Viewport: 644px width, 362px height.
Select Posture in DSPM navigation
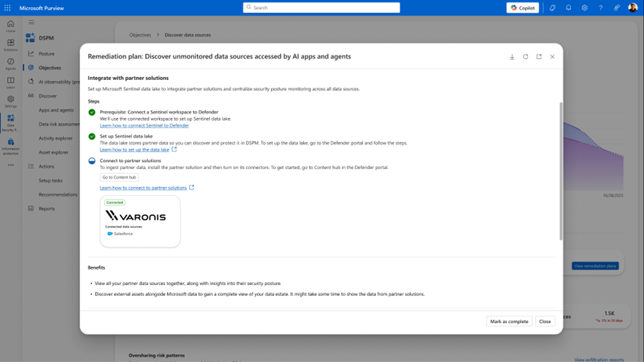[x=46, y=54]
